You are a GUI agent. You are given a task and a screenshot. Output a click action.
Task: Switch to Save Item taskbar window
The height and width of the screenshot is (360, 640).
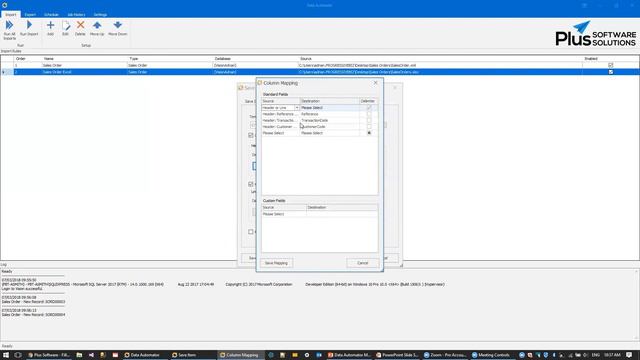point(184,355)
